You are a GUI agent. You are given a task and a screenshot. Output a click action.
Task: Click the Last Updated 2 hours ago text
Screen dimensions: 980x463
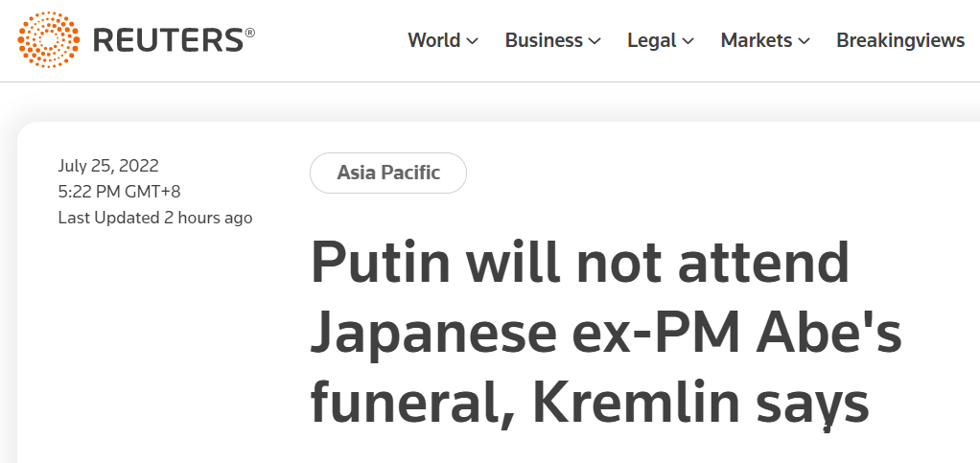155,218
